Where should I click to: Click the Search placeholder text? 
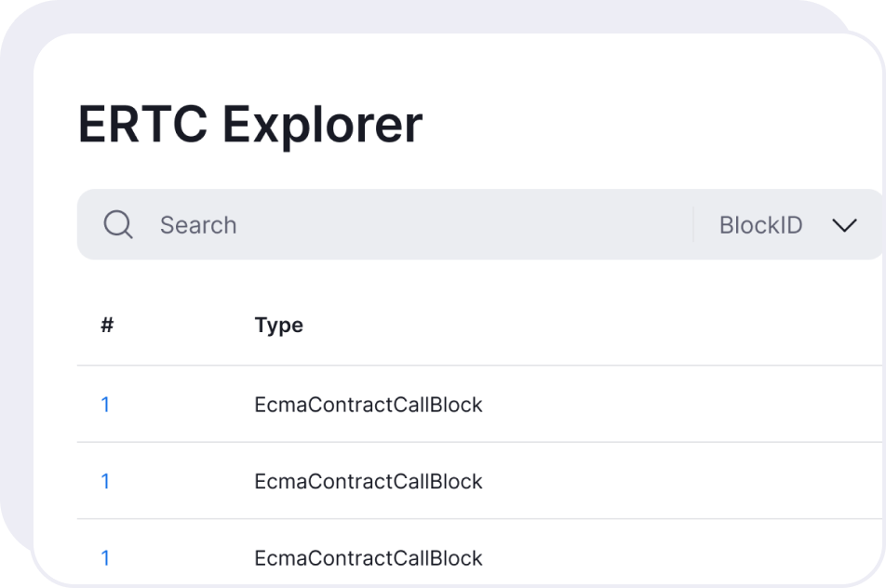(198, 225)
